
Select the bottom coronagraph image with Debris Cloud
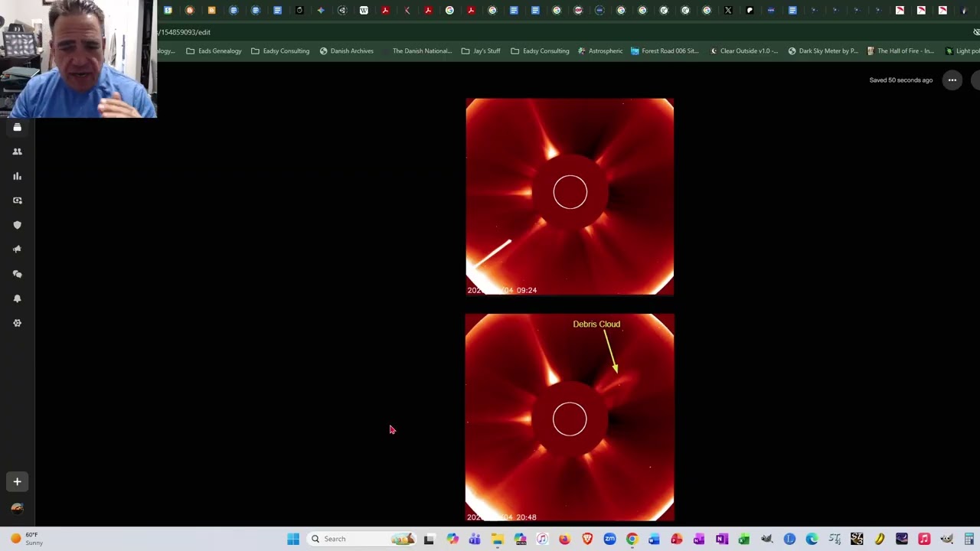[x=570, y=418]
